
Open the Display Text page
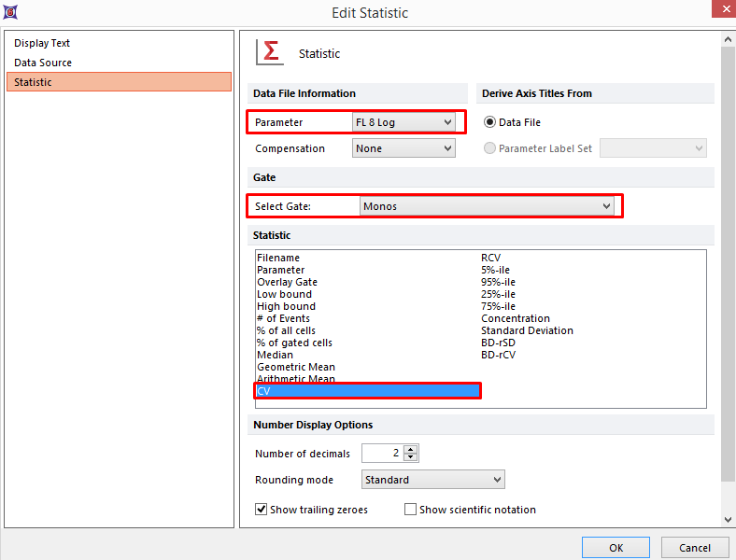coord(42,43)
